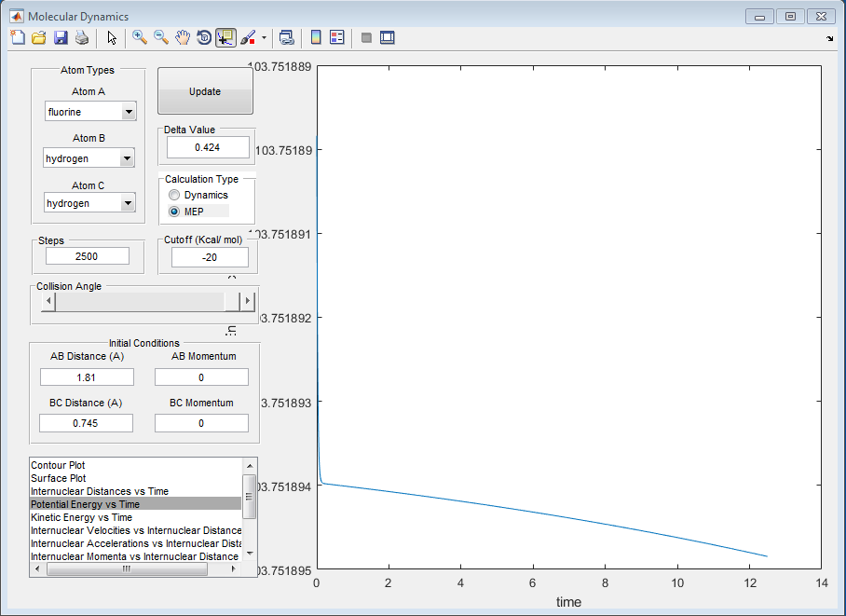Open a file with the folder icon
This screenshot has width=846, height=616.
coord(39,37)
